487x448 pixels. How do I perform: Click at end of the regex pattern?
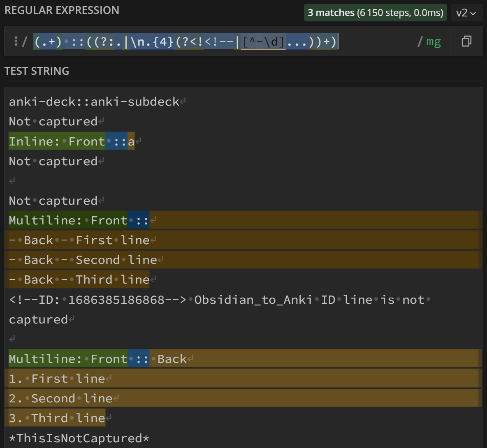pos(338,42)
